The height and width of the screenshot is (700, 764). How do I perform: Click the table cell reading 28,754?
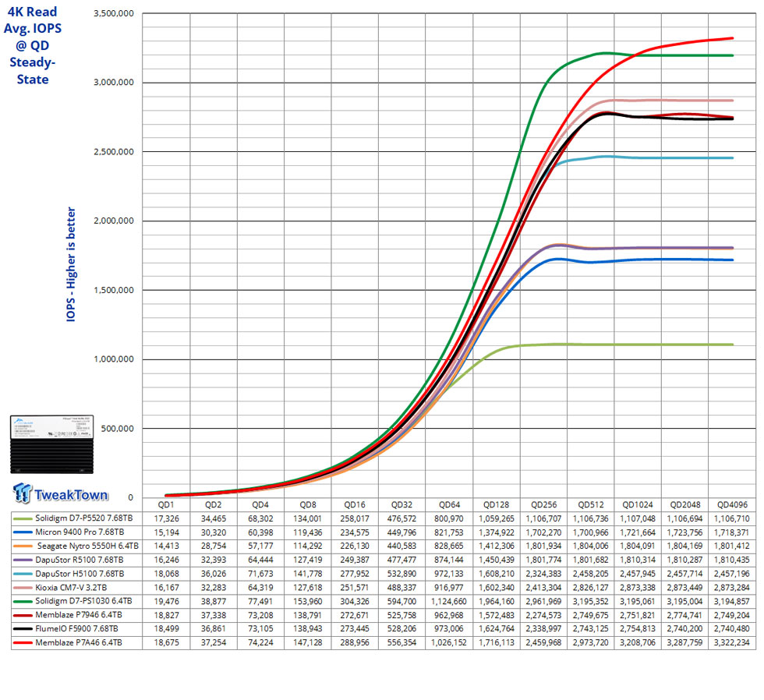coord(214,546)
